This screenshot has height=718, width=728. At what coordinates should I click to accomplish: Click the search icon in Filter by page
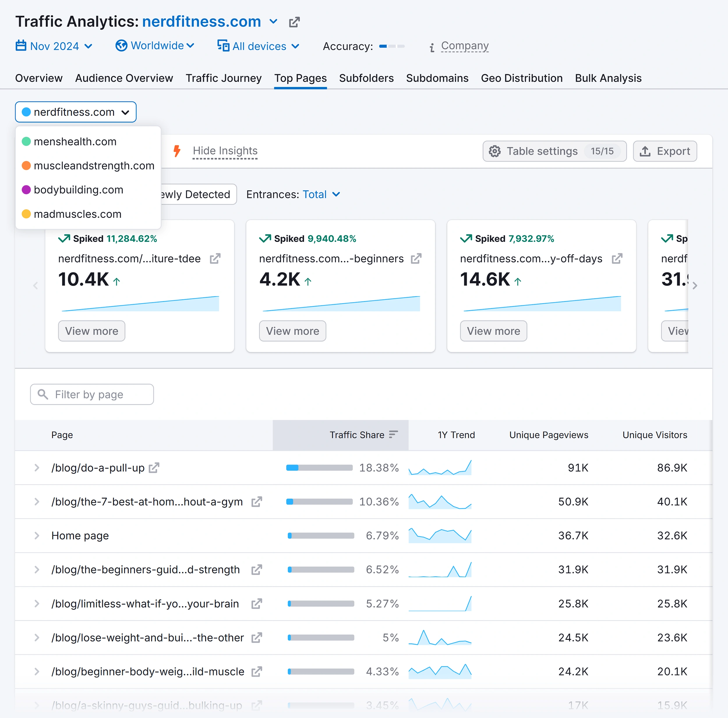(43, 394)
